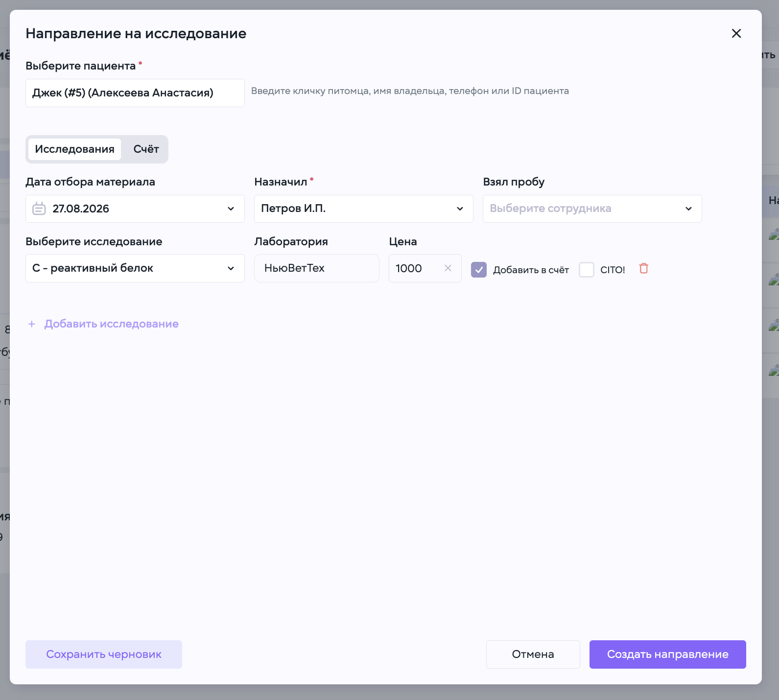This screenshot has height=700, width=779.
Task: Click Сохранить черновик button
Action: [x=104, y=654]
